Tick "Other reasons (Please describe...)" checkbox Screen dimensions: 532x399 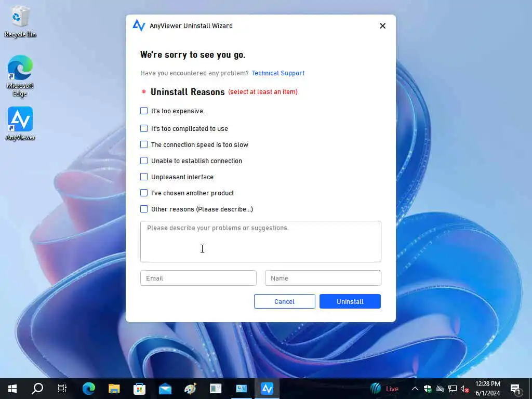pyautogui.click(x=144, y=209)
